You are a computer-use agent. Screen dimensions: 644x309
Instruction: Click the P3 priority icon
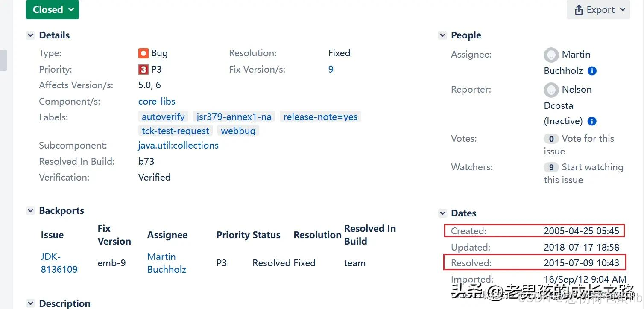tap(143, 69)
